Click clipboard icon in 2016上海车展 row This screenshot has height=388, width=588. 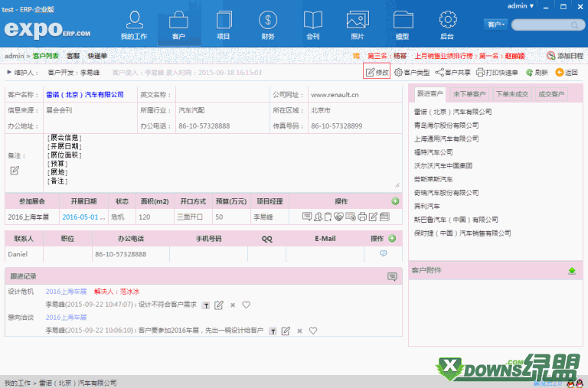pyautogui.click(x=328, y=217)
